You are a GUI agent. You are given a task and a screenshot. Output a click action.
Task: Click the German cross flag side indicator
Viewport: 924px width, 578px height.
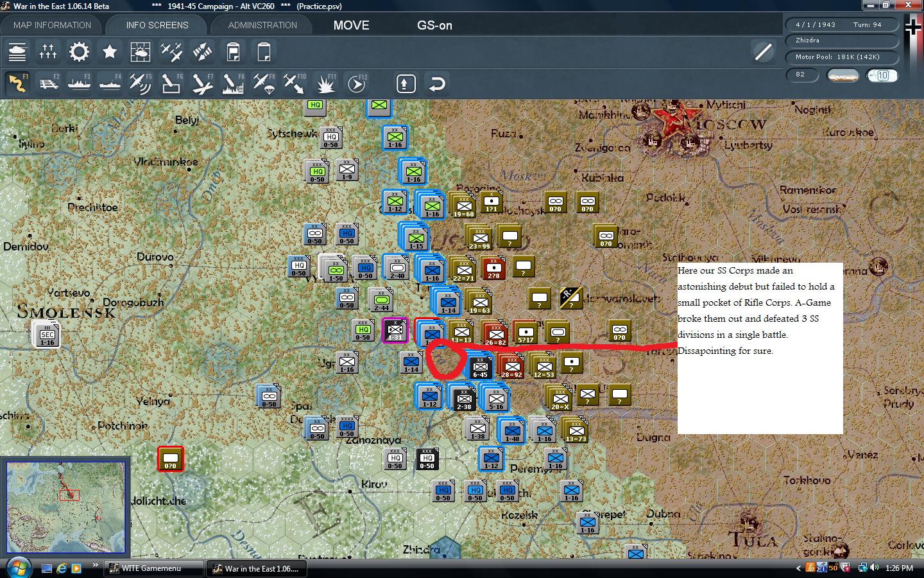[x=913, y=27]
